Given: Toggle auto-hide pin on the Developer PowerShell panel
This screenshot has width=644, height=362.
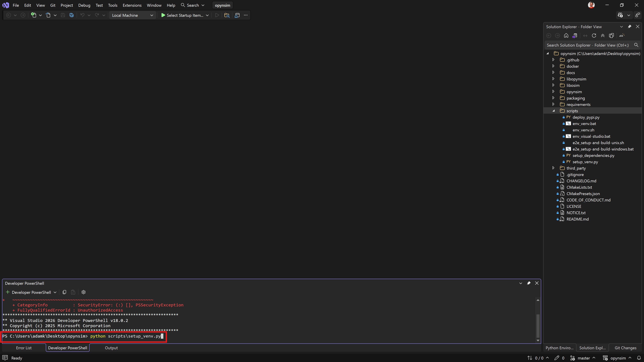Looking at the screenshot, I should pos(528,283).
